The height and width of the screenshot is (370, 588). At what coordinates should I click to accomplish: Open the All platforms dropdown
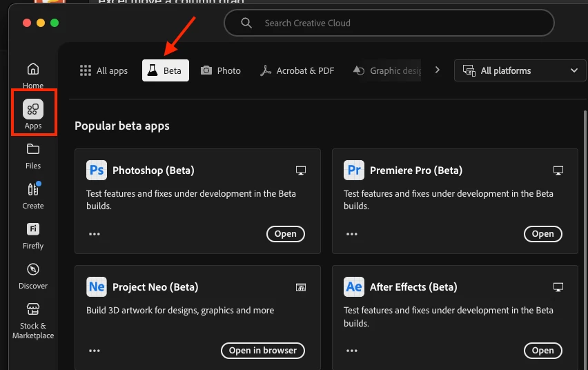click(x=520, y=70)
